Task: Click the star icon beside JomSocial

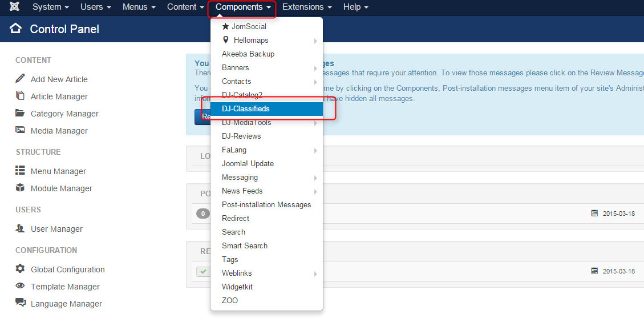Action: 225,26
